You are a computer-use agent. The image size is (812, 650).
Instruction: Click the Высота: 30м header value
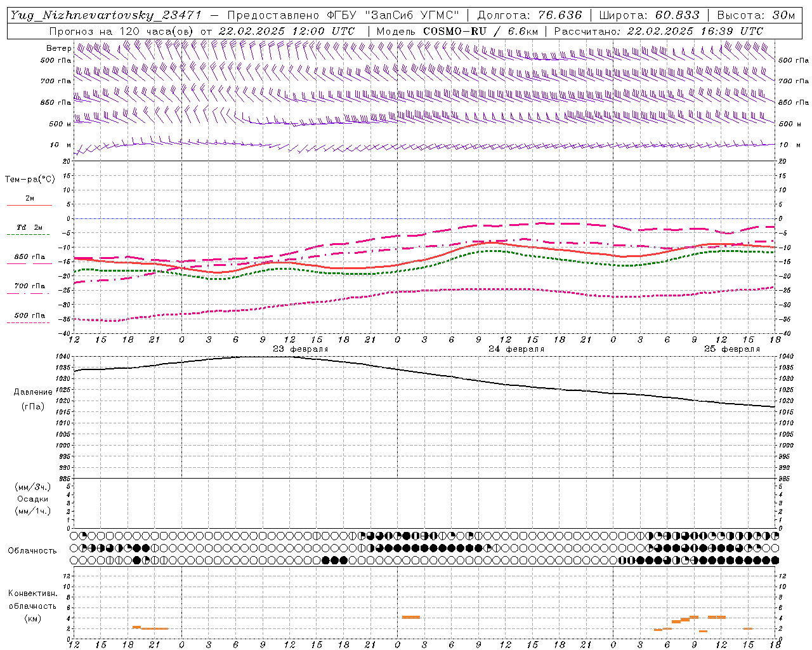point(756,15)
